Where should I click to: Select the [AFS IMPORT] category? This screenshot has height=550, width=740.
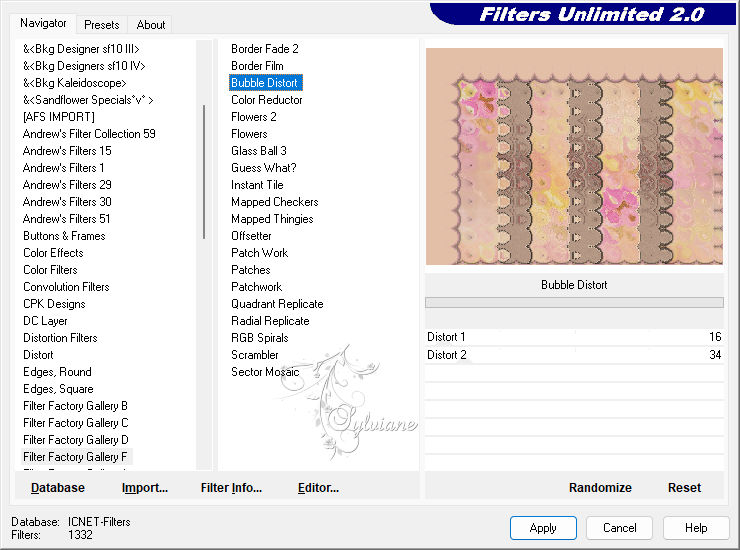click(x=59, y=117)
